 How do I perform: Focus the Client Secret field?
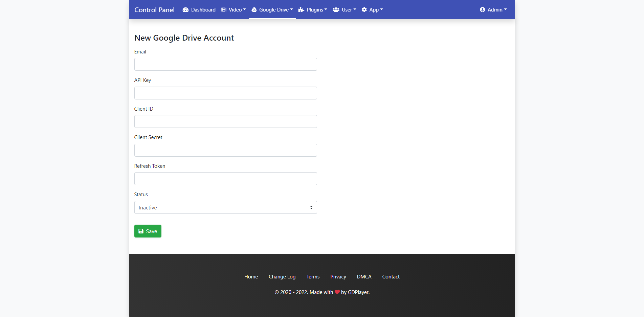click(226, 150)
